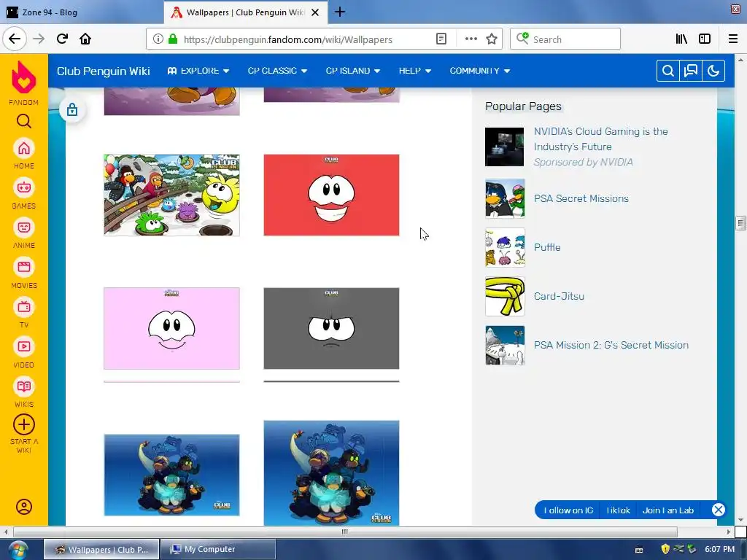Open wiki search in blue header
This screenshot has width=747, height=560.
point(668,71)
